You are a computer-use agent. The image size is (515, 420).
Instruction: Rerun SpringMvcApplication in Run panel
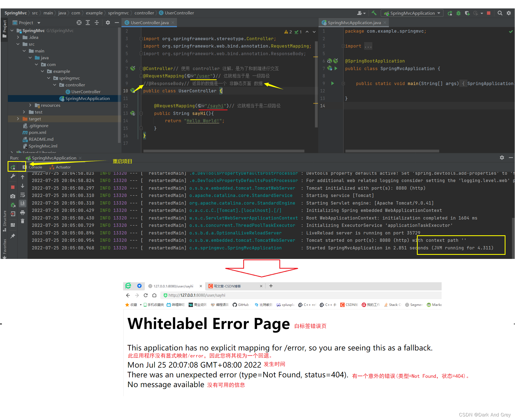13,167
